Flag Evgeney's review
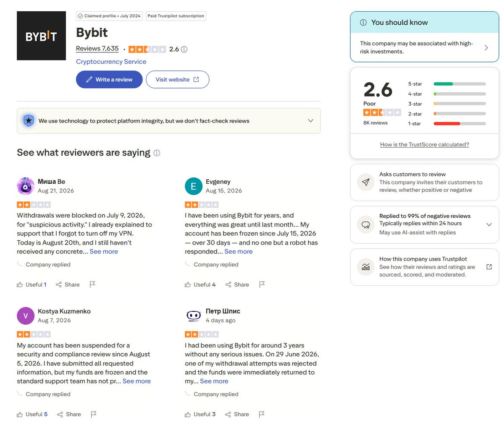 tap(262, 284)
